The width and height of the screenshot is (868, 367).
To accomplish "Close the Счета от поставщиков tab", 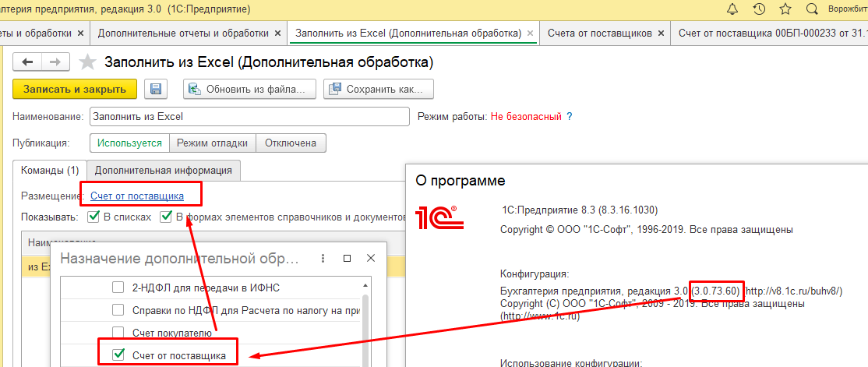I will [x=660, y=34].
